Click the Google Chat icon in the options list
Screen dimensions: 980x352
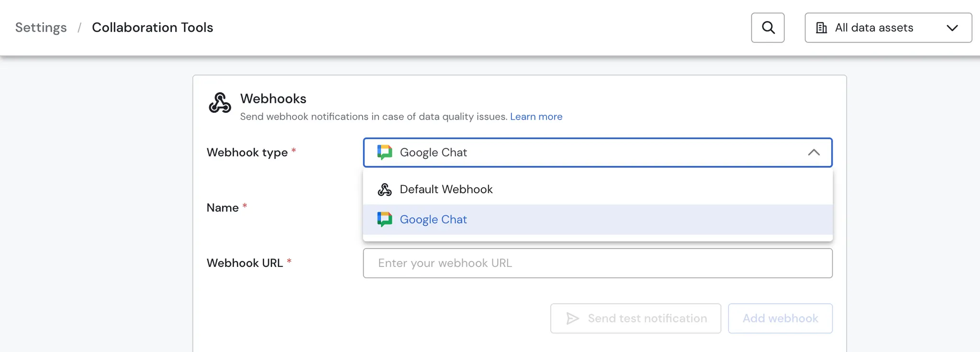(384, 219)
